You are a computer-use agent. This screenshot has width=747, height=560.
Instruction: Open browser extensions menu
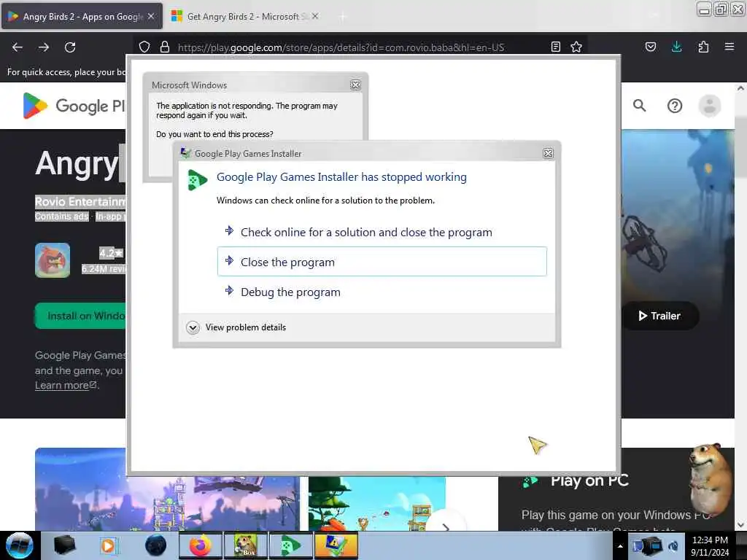(x=703, y=47)
